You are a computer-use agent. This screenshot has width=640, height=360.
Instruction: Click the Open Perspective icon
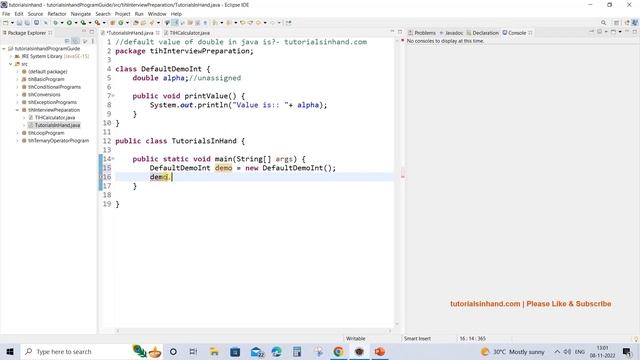tap(616, 23)
